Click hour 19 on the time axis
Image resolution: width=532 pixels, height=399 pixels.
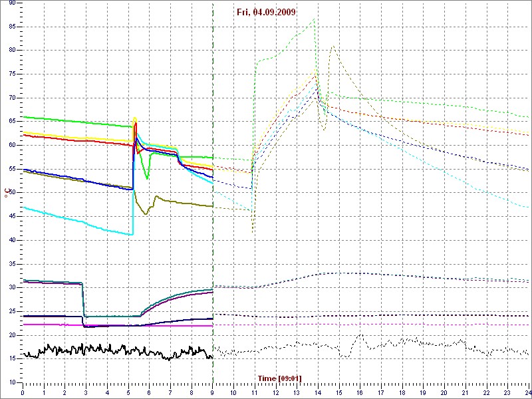click(424, 392)
